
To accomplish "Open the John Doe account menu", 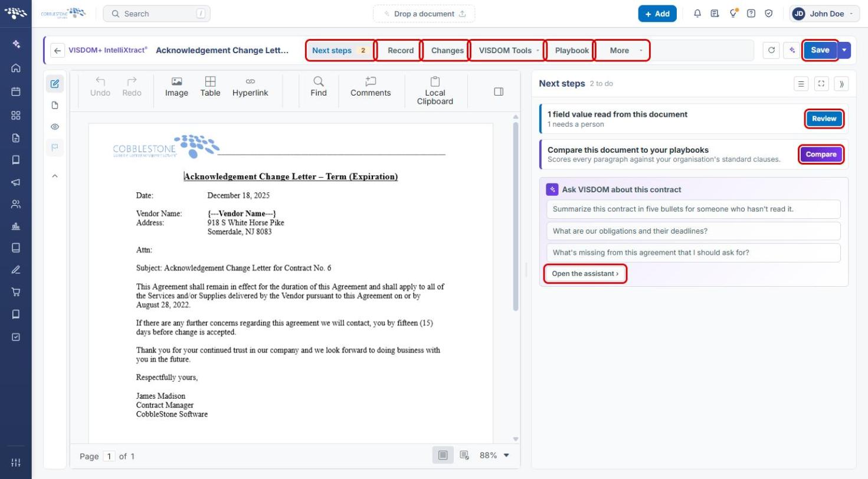I will [825, 14].
